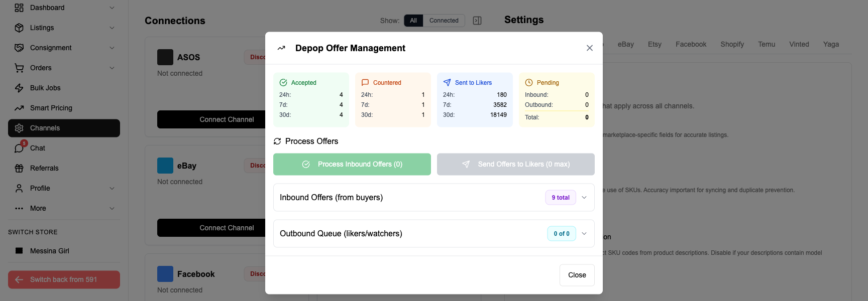Expand the Listings menu chevron
Image resolution: width=868 pixels, height=301 pixels.
click(112, 28)
